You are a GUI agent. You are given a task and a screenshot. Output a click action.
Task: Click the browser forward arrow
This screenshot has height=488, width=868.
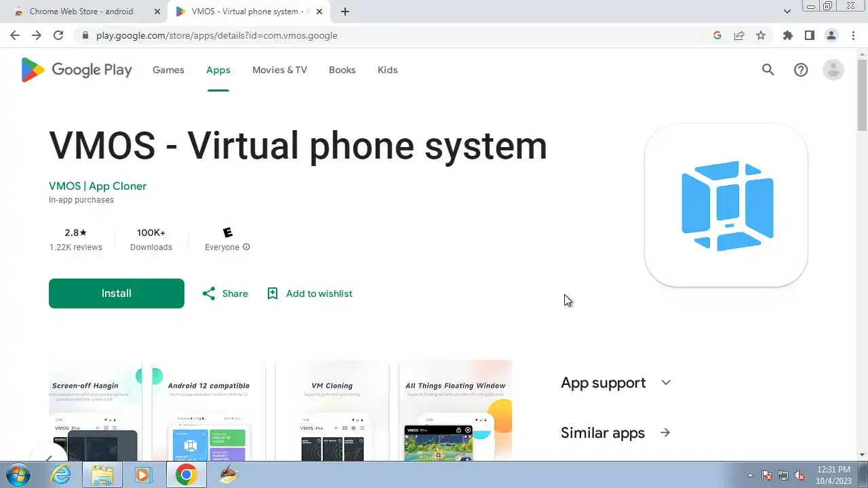click(x=37, y=35)
